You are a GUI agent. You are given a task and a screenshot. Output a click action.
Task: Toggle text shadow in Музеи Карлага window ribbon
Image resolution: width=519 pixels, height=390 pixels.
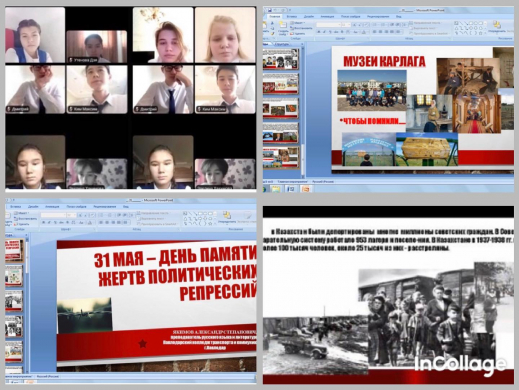click(x=342, y=32)
